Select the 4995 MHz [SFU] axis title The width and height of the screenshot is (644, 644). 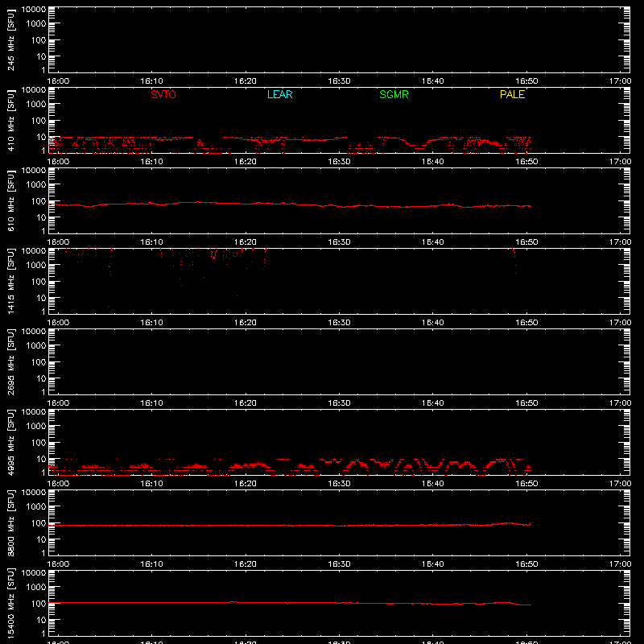click(x=11, y=442)
